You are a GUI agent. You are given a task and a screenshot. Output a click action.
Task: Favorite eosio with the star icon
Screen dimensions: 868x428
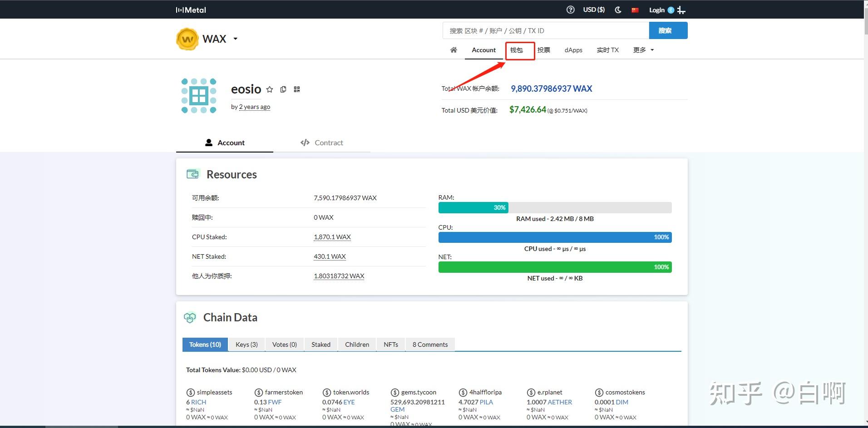[270, 89]
